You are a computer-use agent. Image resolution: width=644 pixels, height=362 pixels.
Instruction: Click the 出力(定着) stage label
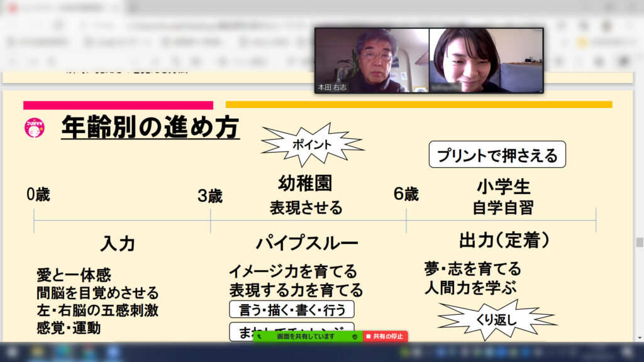(504, 241)
